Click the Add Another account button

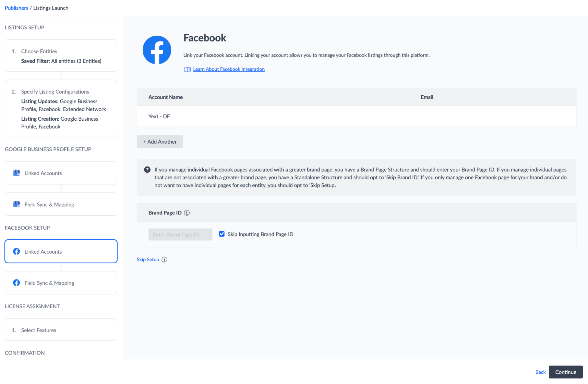point(160,142)
